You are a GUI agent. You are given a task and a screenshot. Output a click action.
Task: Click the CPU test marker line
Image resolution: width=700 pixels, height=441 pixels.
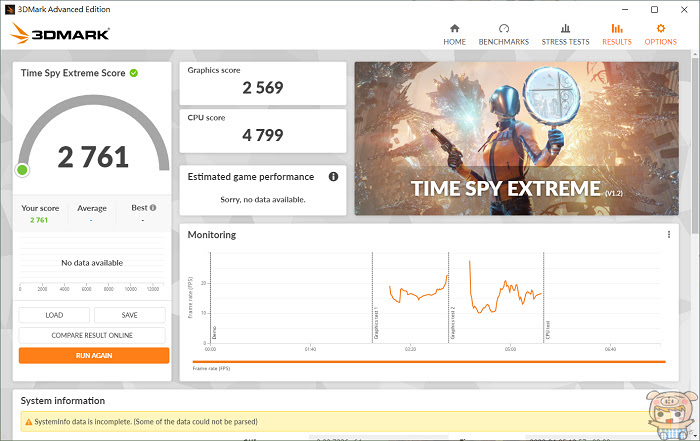coord(544,297)
